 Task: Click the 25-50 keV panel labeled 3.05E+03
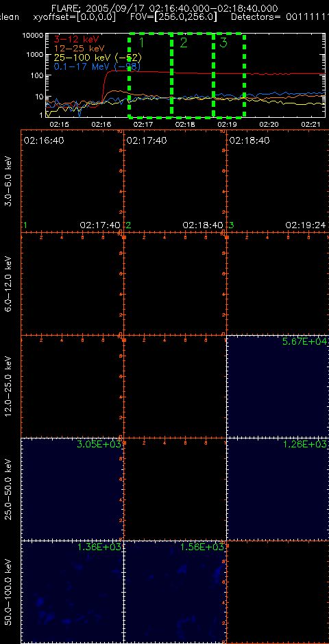(72, 488)
